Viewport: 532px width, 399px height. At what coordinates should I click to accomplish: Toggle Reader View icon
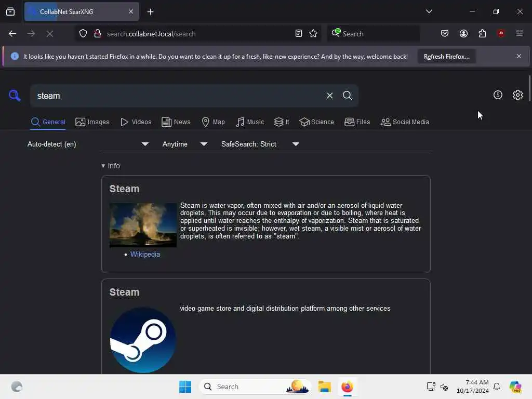pyautogui.click(x=298, y=34)
